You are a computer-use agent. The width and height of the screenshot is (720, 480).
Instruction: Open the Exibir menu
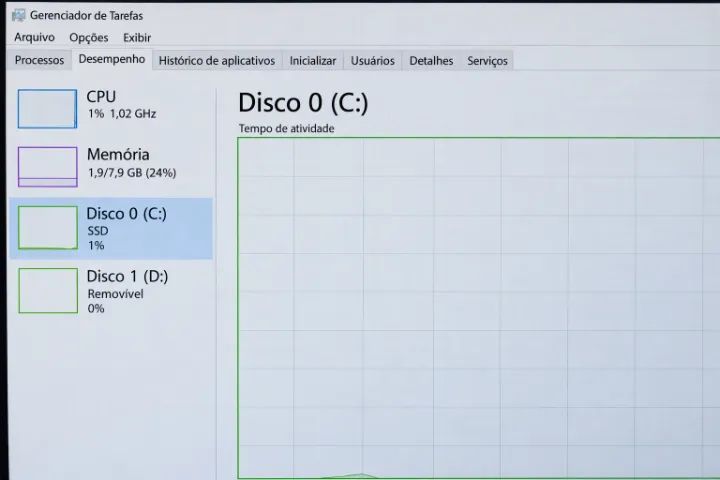tap(137, 38)
